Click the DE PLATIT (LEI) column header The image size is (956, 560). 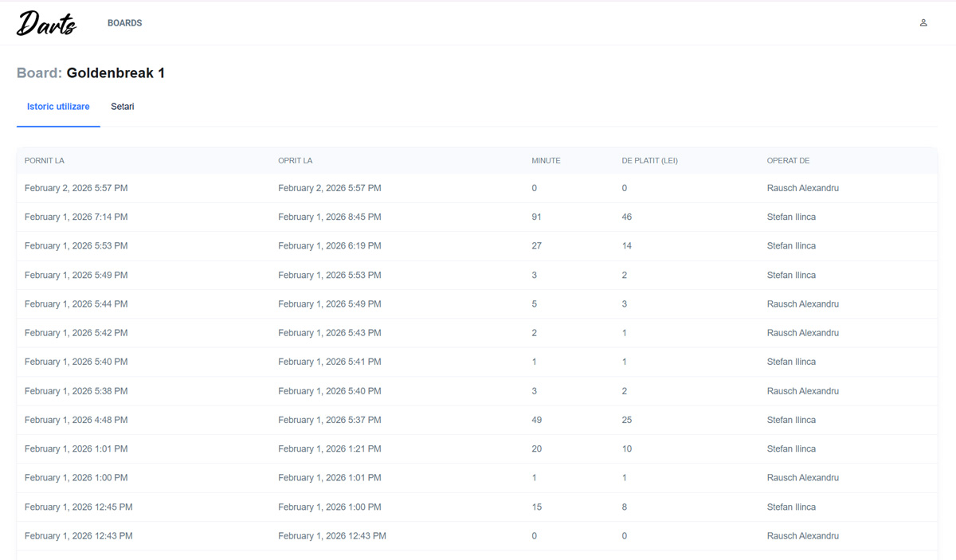click(x=649, y=161)
